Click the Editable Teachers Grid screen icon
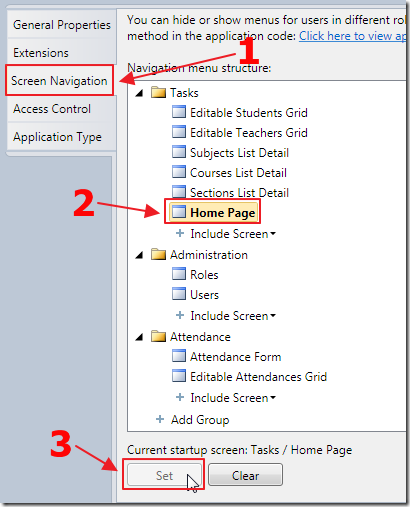410x507 pixels. pyautogui.click(x=179, y=132)
